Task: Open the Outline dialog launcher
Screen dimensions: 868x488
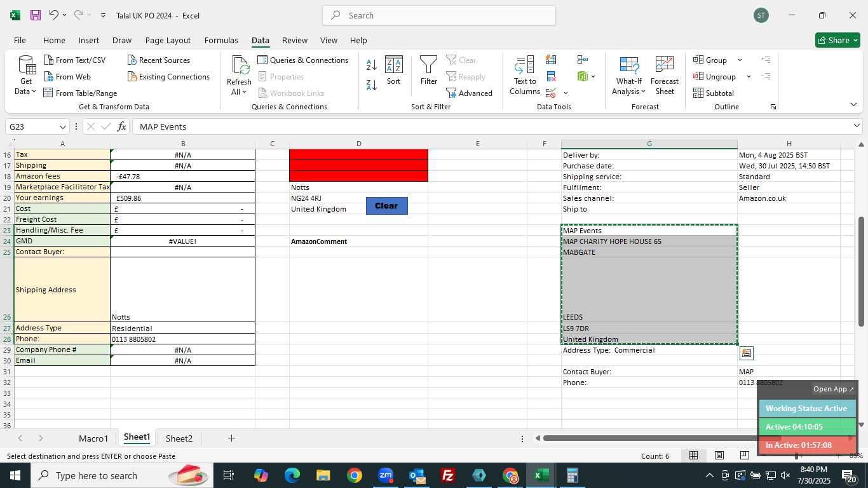Action: coord(773,107)
